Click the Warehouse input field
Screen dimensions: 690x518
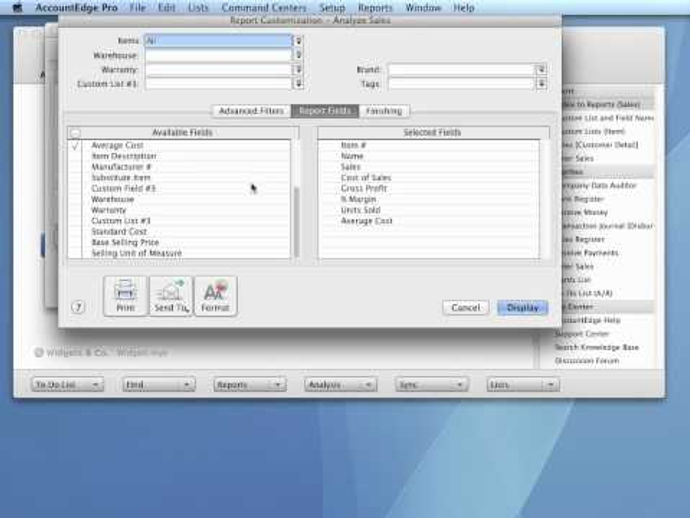coord(218,55)
